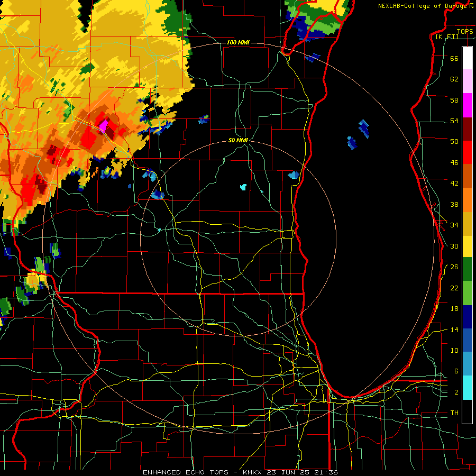
Task: Click the navy blue legend swatch
Action: 467,317
